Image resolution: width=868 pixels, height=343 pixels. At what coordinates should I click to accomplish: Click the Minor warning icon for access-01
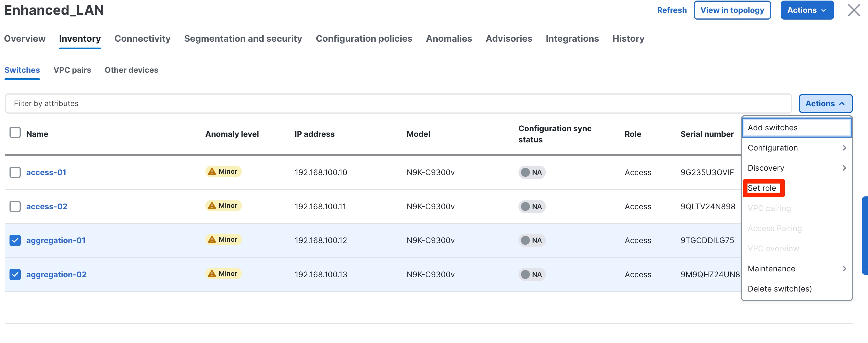pyautogui.click(x=212, y=172)
